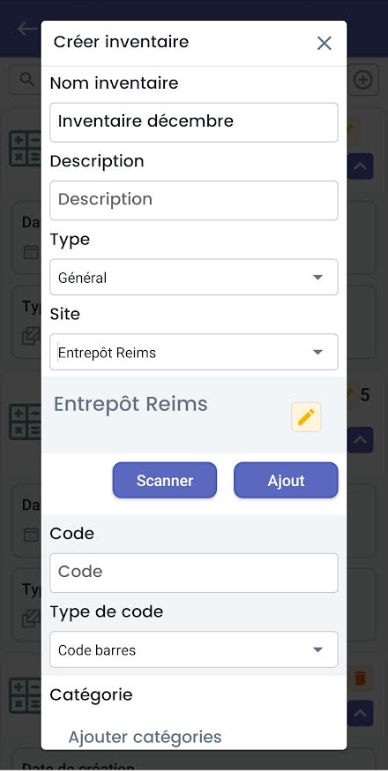Tap the Scanner button
The image size is (388, 771).
165,480
